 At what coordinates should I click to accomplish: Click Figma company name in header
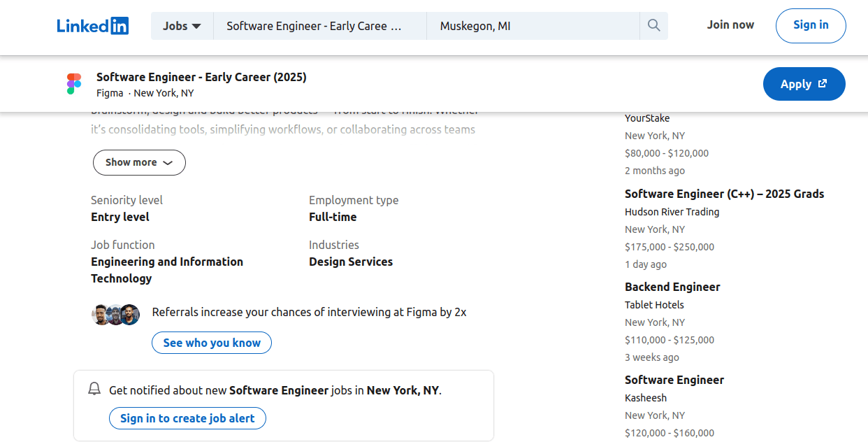point(110,93)
